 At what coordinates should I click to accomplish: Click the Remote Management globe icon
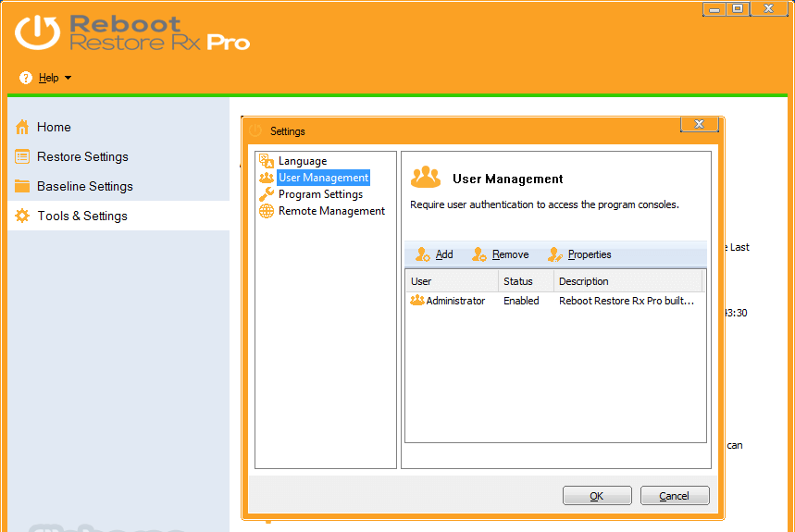[x=267, y=211]
